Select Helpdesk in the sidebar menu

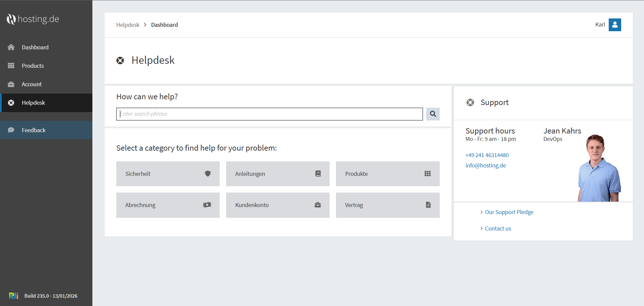click(x=46, y=103)
